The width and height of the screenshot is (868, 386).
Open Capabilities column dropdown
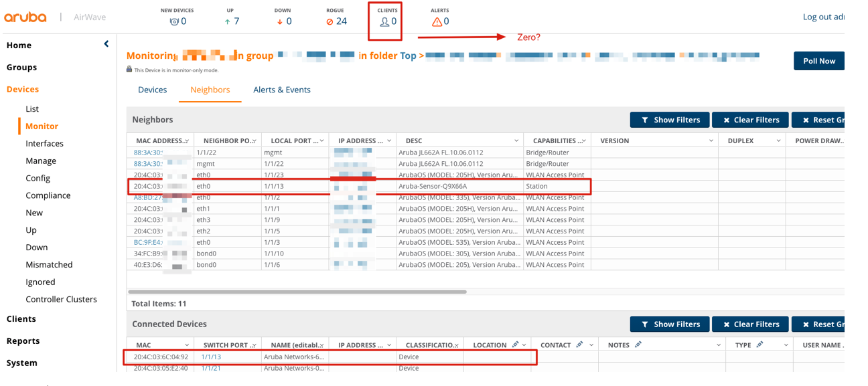[x=584, y=140]
